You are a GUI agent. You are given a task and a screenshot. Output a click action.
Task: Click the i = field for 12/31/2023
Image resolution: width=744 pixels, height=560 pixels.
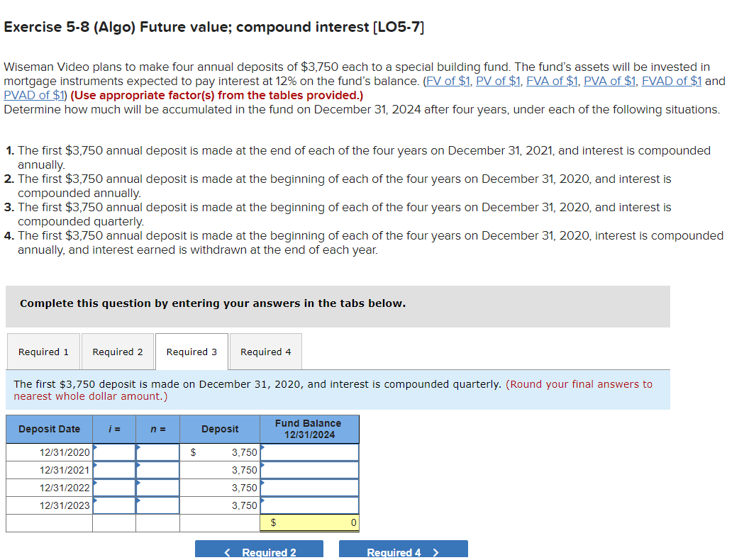114,505
